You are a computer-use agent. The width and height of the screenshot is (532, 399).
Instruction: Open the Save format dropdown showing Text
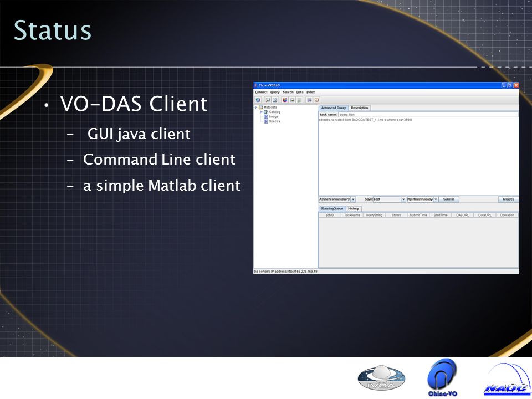pos(403,199)
